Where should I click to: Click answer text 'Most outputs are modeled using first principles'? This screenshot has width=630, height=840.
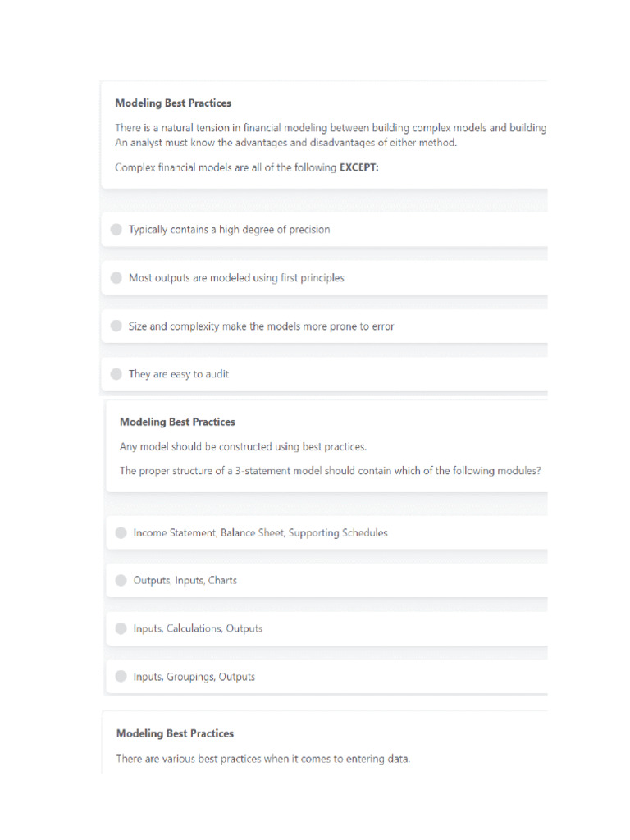click(x=236, y=278)
